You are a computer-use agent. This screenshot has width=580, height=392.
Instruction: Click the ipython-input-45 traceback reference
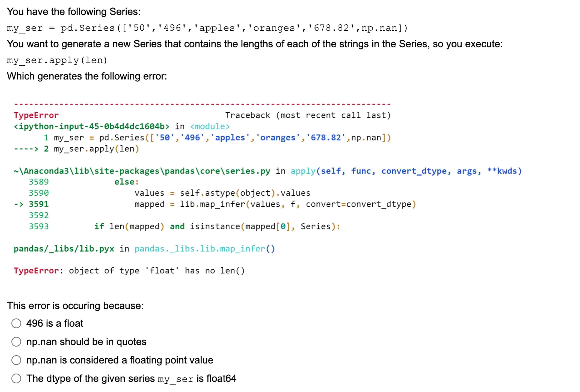91,126
